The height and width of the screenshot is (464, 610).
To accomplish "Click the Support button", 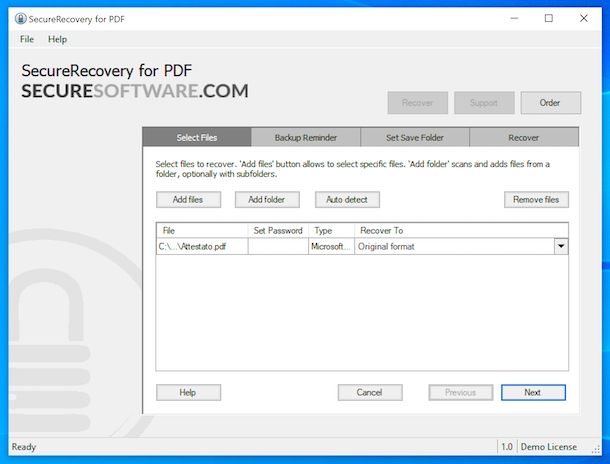I will (484, 103).
